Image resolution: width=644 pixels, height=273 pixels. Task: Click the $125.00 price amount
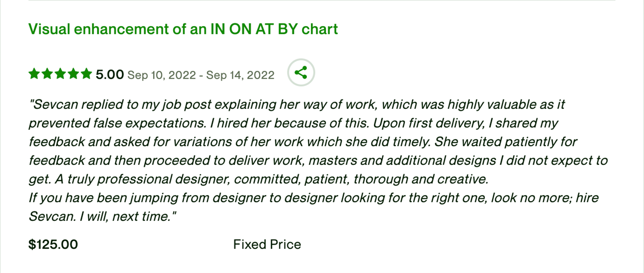(53, 244)
